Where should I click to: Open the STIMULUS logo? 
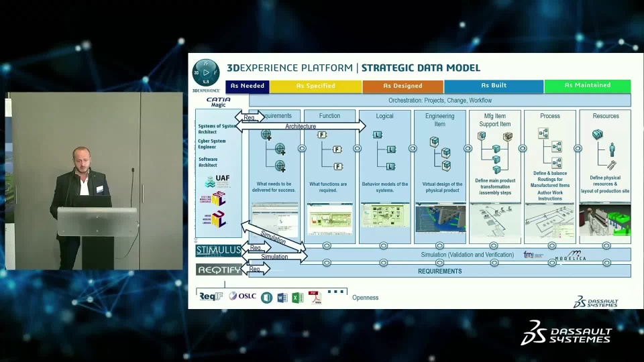pos(219,250)
